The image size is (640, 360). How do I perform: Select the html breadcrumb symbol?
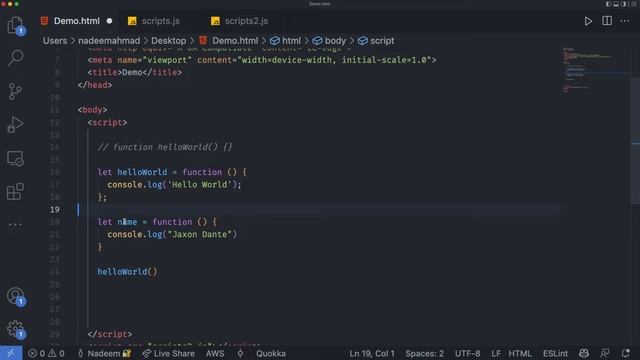click(x=285, y=41)
